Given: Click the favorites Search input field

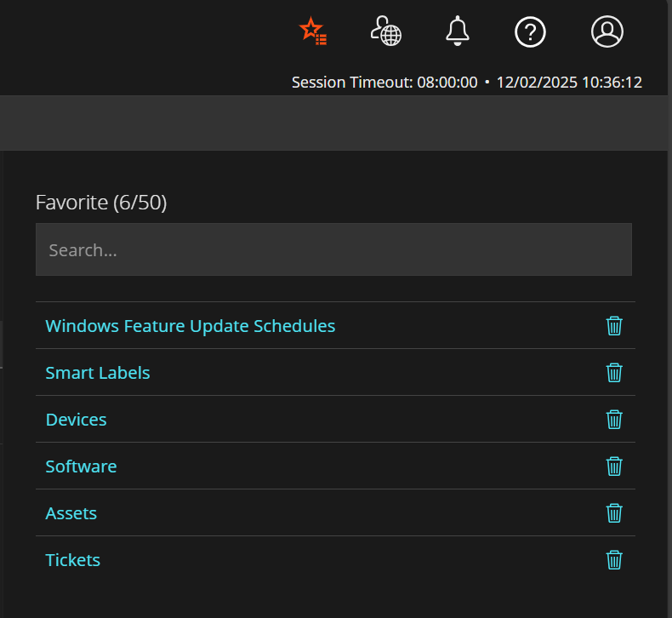Looking at the screenshot, I should tap(333, 249).
